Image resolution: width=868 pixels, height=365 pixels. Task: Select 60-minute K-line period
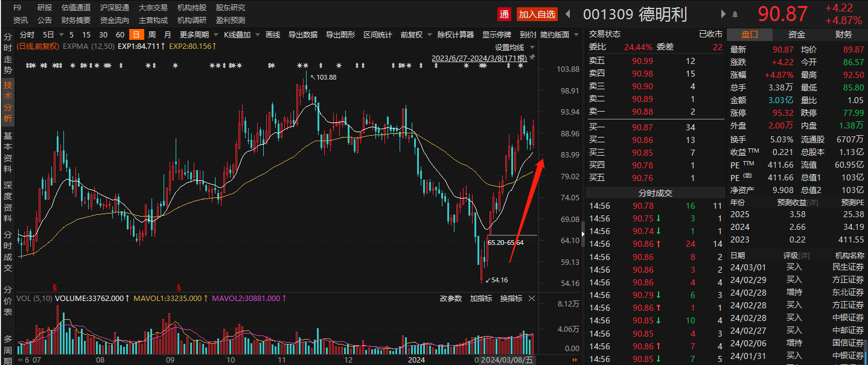[120, 34]
